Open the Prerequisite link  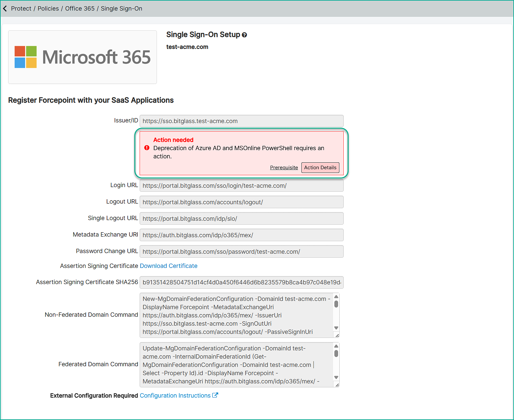(284, 168)
